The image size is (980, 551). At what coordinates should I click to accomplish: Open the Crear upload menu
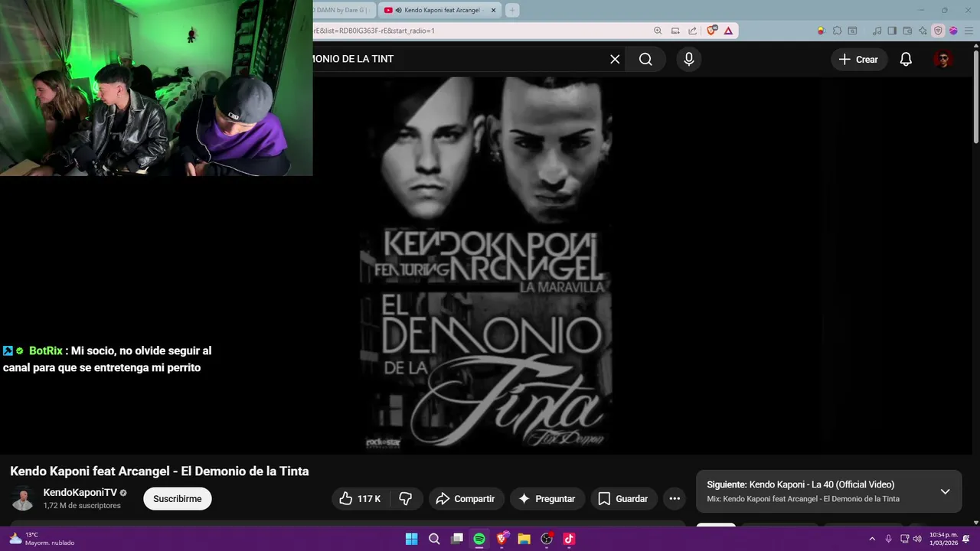click(858, 59)
